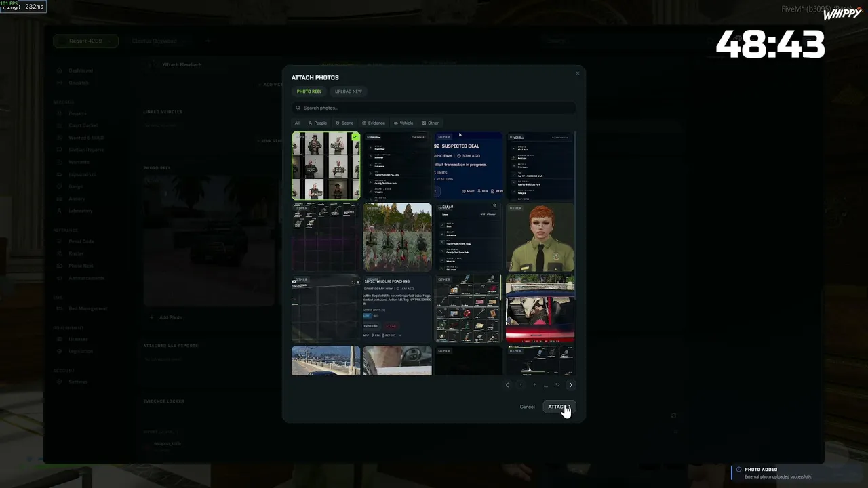Attach the 1 selected photo
The image size is (868, 488).
(x=559, y=407)
